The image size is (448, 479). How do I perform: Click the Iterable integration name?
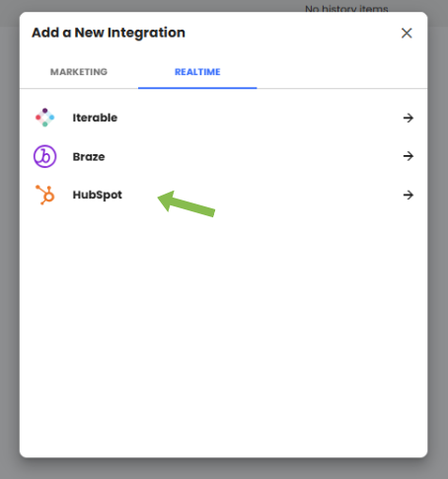pos(95,118)
